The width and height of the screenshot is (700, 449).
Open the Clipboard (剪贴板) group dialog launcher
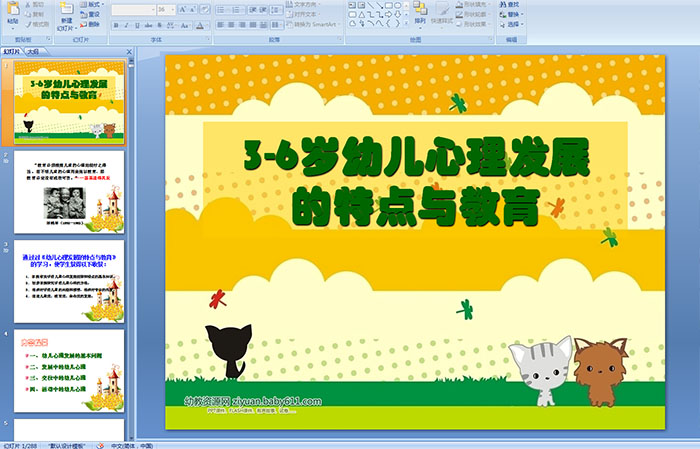(49, 40)
